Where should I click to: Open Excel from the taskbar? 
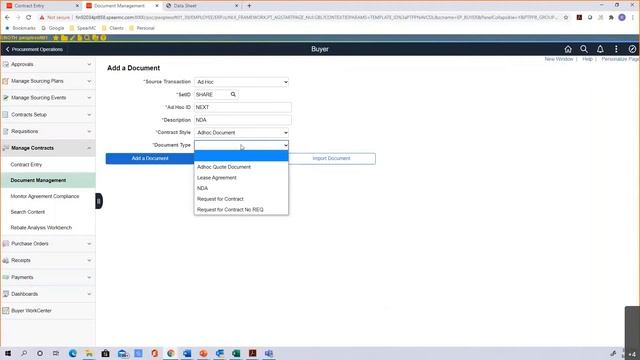pos(236,353)
